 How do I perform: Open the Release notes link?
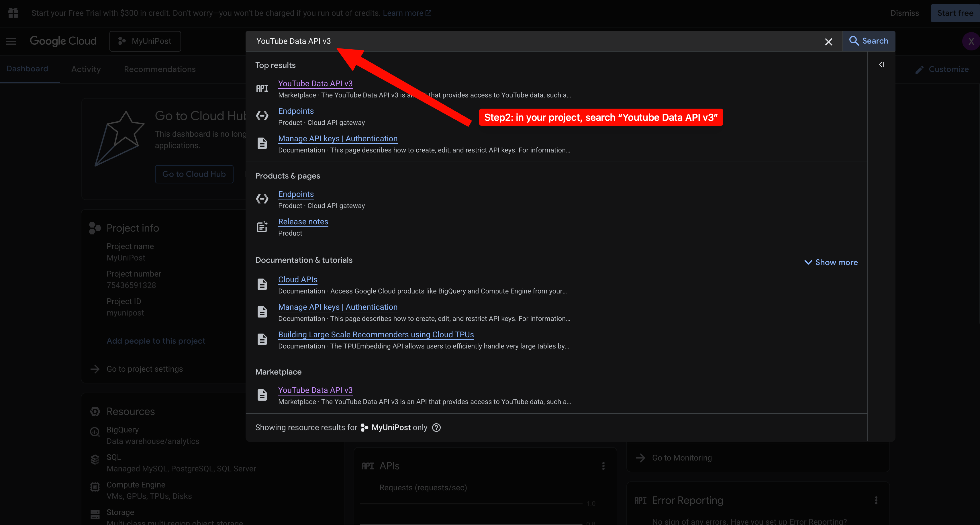pos(303,222)
